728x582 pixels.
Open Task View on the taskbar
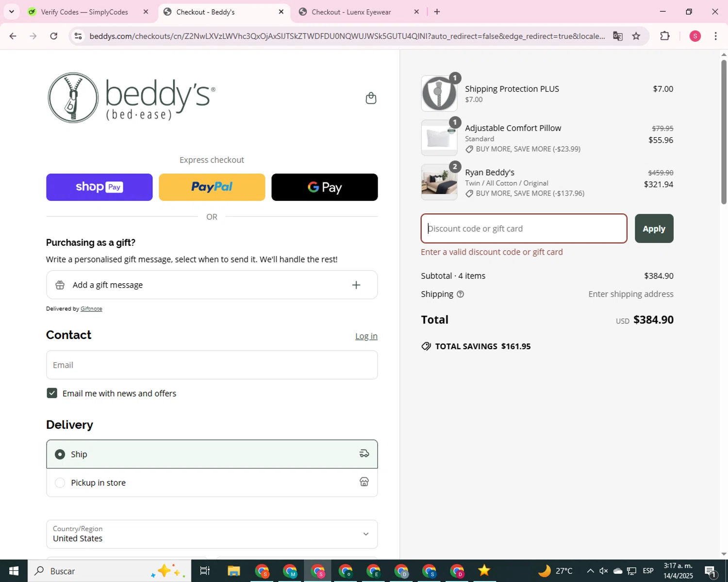pos(205,571)
